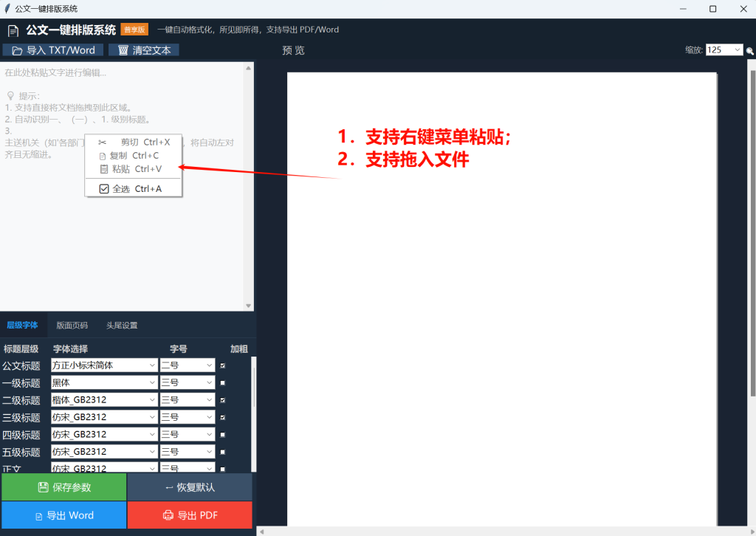Toggle bold checkbox for 正文 row
The image size is (756, 536).
(223, 469)
